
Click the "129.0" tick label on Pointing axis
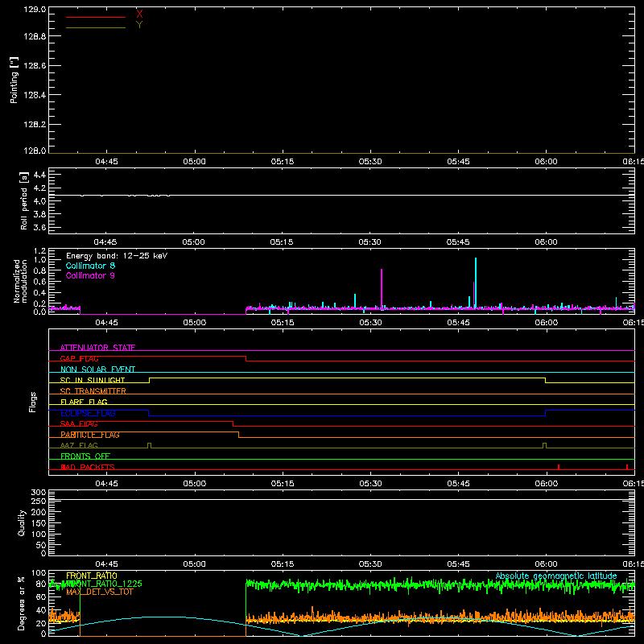click(35, 10)
